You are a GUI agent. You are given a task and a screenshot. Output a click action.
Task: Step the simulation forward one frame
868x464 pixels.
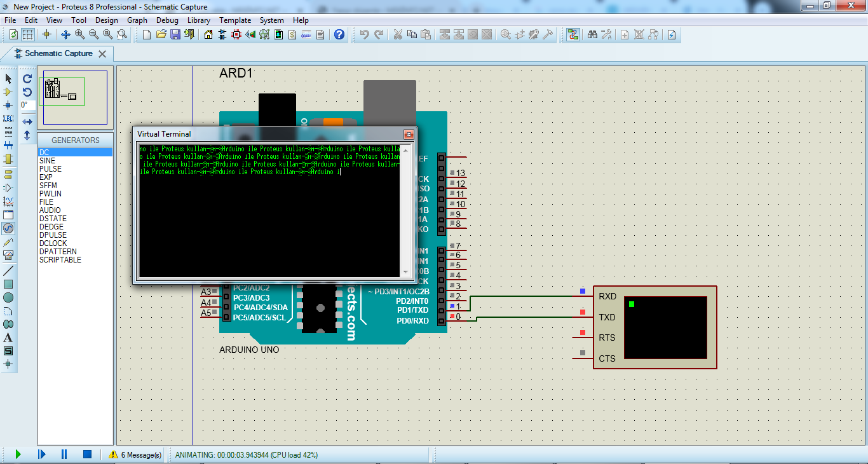click(42, 454)
